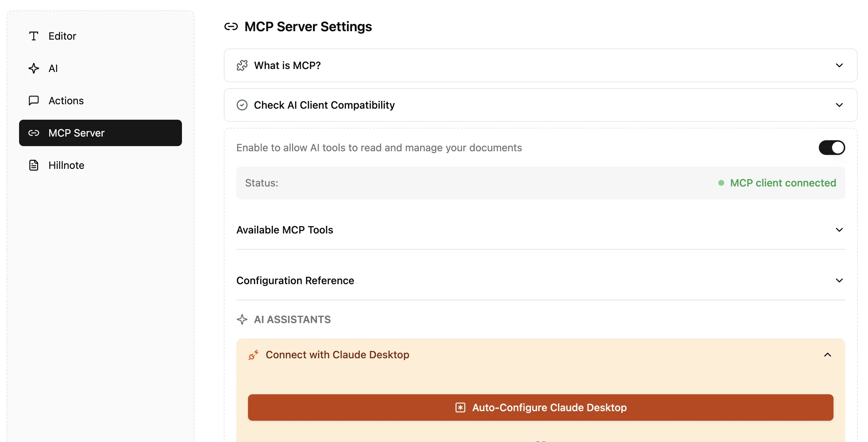Open the Actions settings tab
Viewport: 868px width, 442px height.
pyautogui.click(x=66, y=101)
